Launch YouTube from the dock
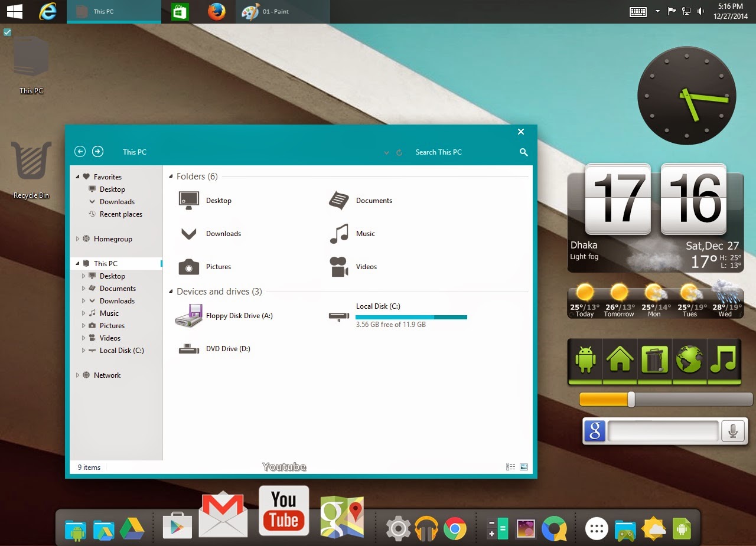The width and height of the screenshot is (756, 546). point(283,510)
